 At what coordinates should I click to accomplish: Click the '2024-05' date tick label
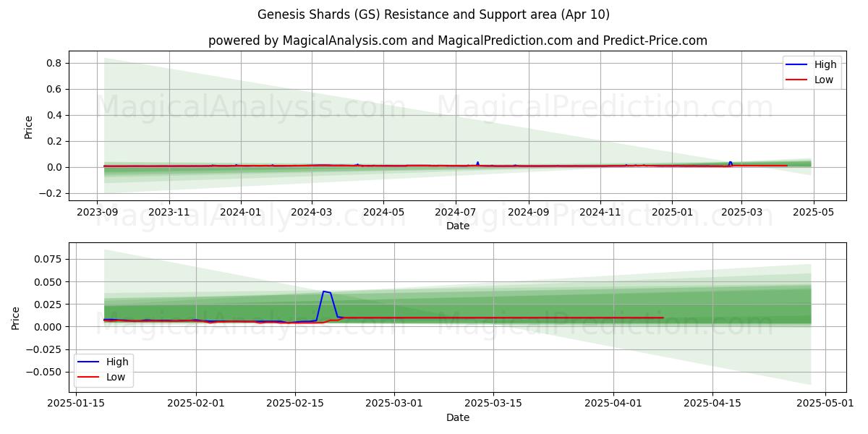tap(383, 212)
